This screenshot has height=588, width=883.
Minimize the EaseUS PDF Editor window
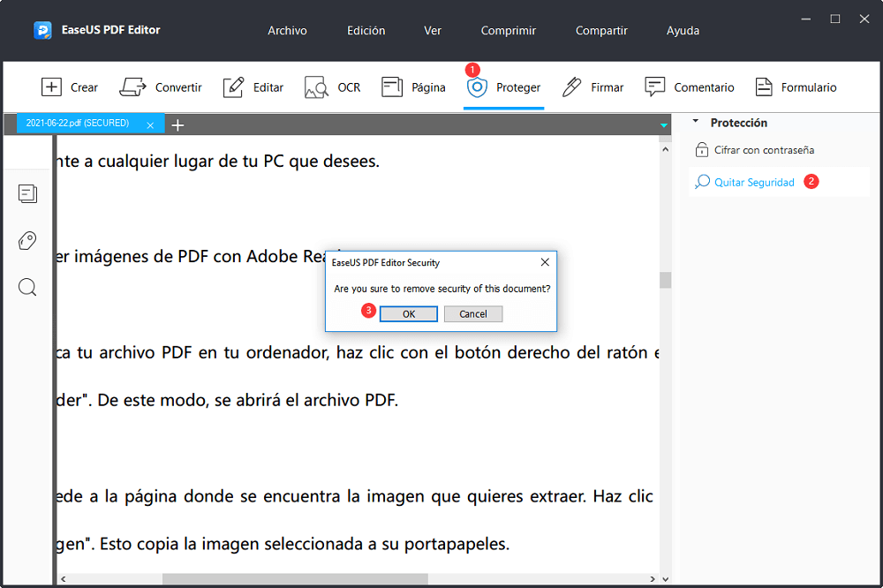(x=806, y=19)
